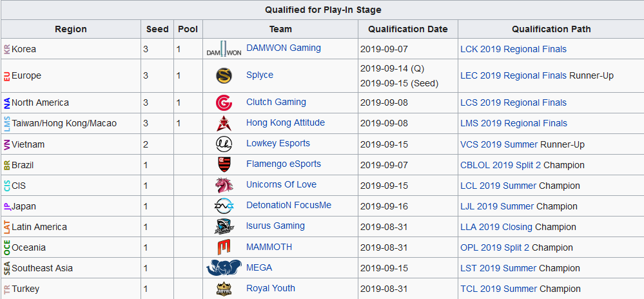
Task: Click the Royal Youth logo icon
Action: pos(224,289)
